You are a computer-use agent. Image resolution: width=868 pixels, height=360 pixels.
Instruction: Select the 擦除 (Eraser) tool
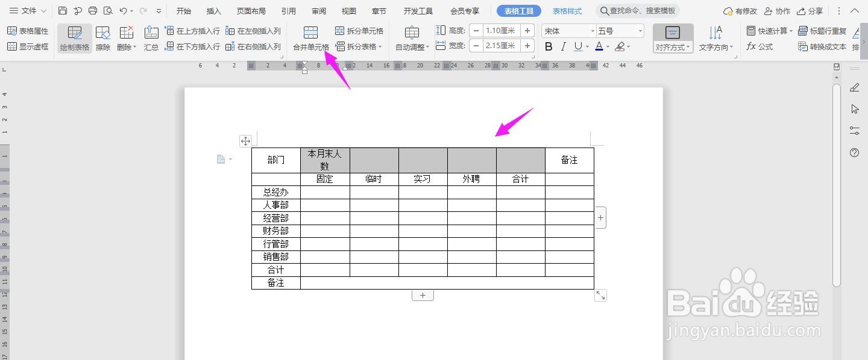(x=102, y=38)
